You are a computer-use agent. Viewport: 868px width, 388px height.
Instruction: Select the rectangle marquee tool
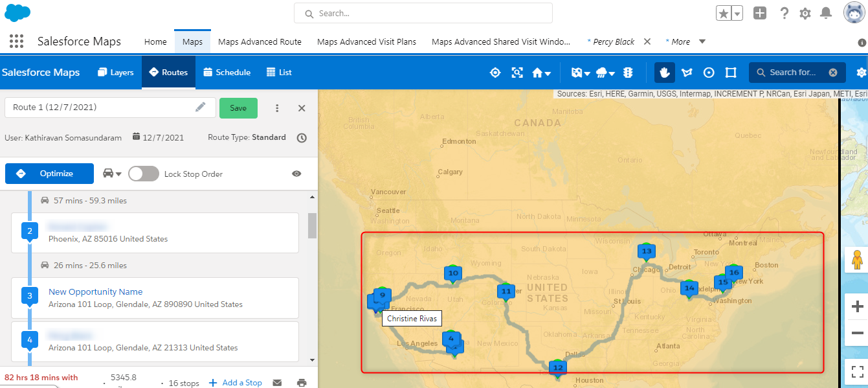[731, 73]
